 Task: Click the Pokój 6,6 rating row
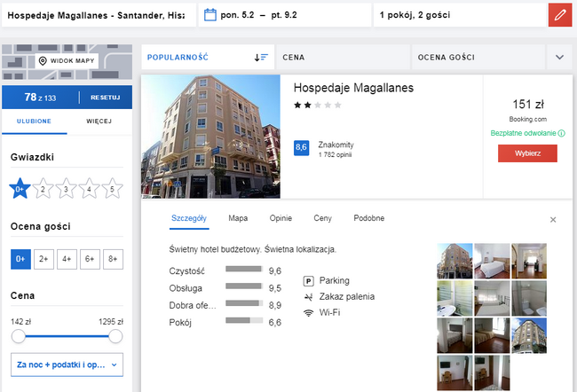[225, 323]
